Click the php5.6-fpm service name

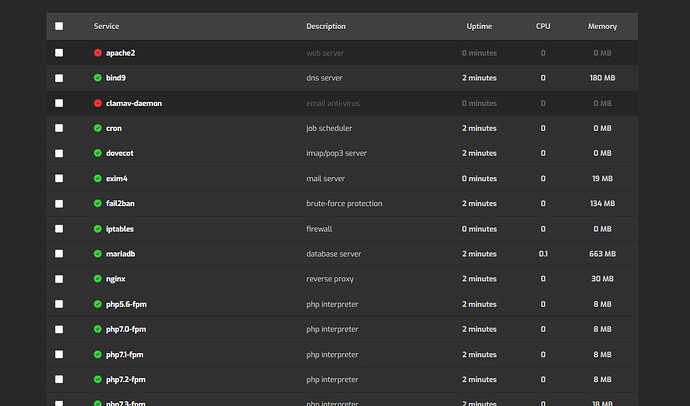pyautogui.click(x=126, y=304)
